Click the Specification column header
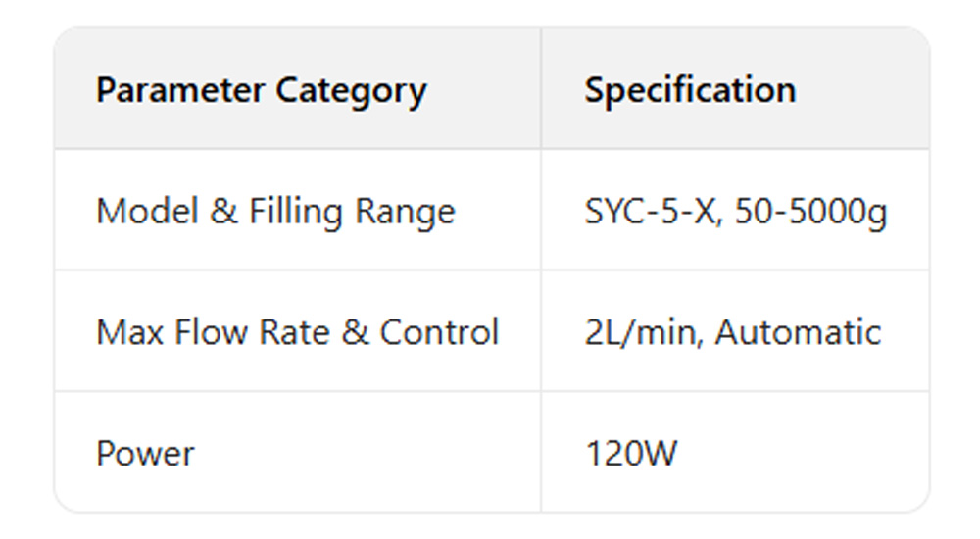Screen dimensions: 980x539 coord(690,91)
